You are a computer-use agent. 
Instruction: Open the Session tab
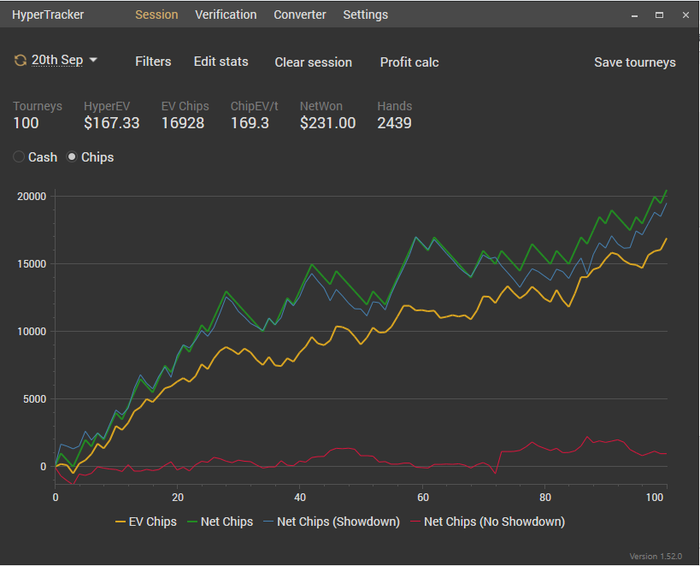[156, 15]
